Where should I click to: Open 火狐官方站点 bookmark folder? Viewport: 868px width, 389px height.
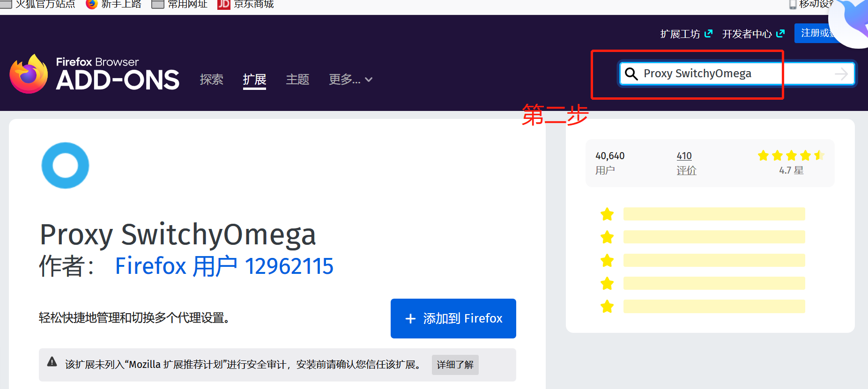[x=37, y=4]
